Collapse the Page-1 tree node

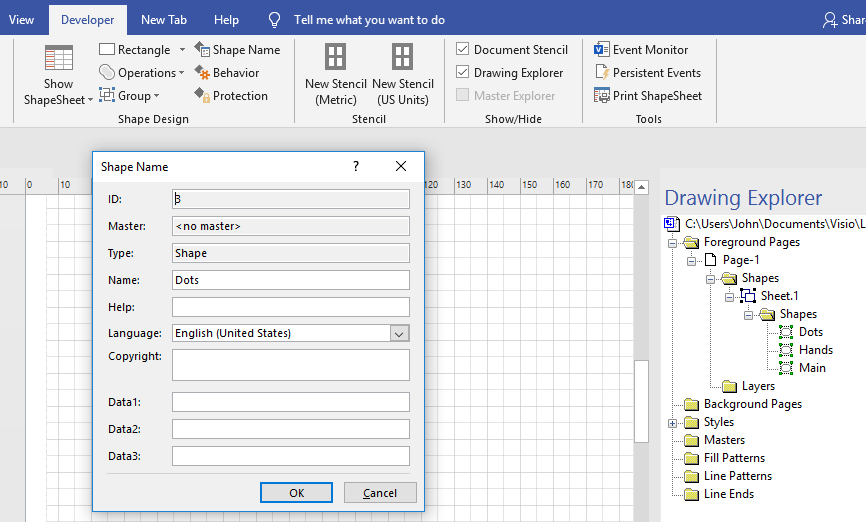[692, 261]
